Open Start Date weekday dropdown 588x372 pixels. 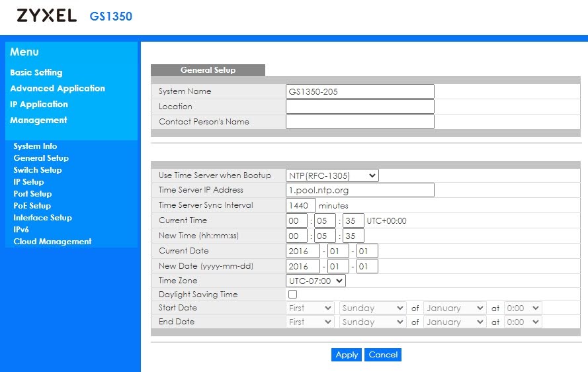[x=373, y=308]
